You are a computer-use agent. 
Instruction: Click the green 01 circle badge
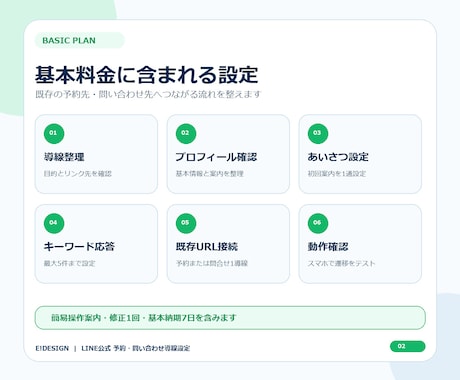click(x=54, y=133)
